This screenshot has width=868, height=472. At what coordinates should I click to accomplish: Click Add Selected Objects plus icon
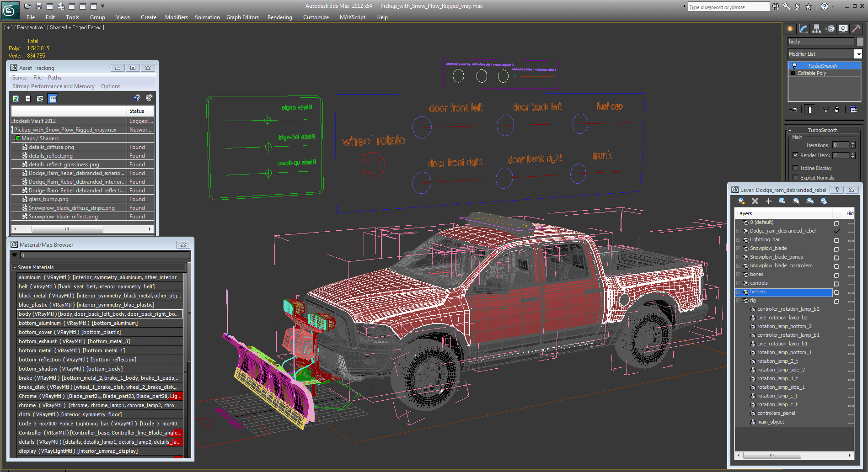click(769, 201)
